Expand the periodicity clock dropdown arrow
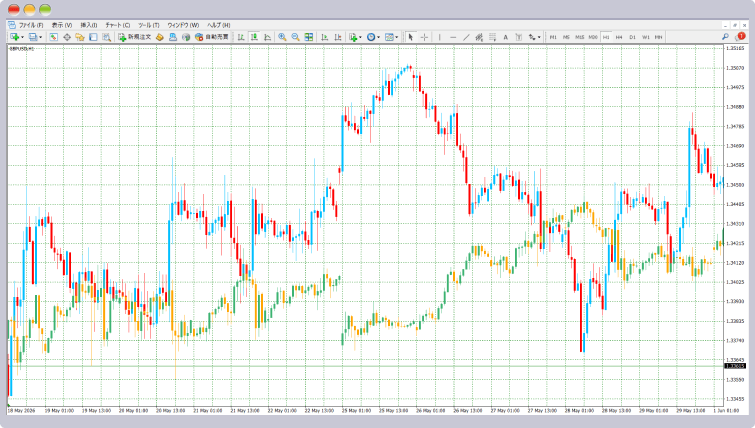 pyautogui.click(x=378, y=37)
